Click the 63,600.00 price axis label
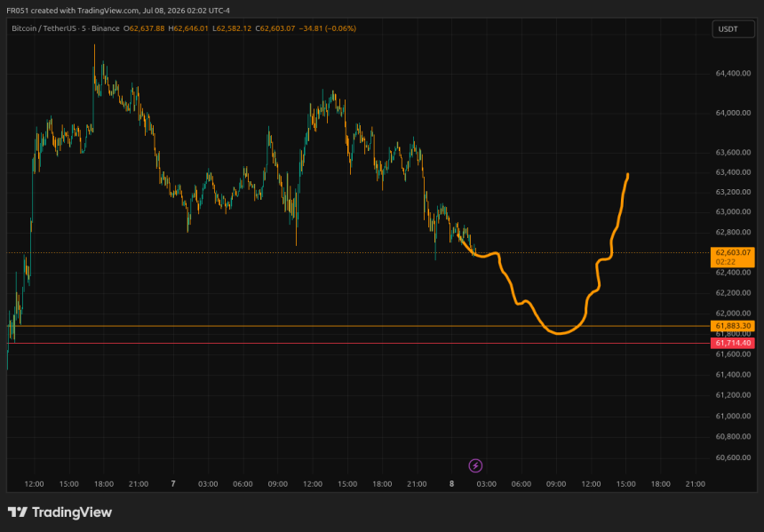Viewport: 764px width, 532px height. point(733,152)
